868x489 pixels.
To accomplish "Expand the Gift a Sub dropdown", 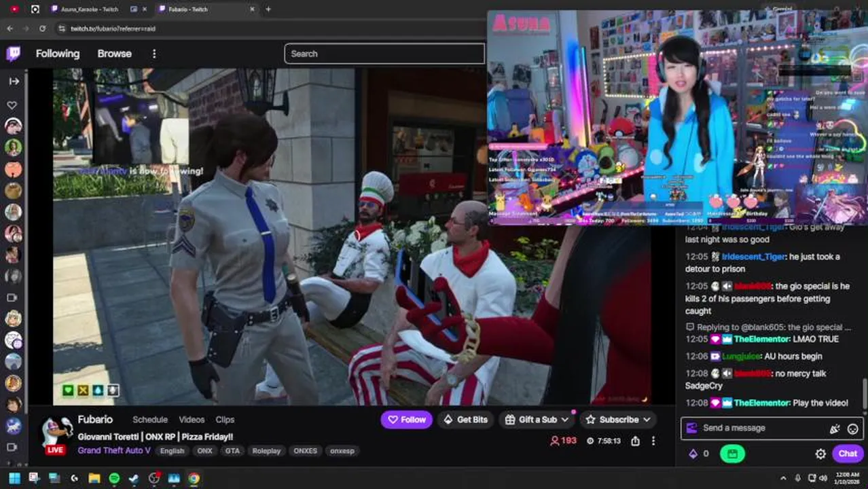I will coord(537,420).
